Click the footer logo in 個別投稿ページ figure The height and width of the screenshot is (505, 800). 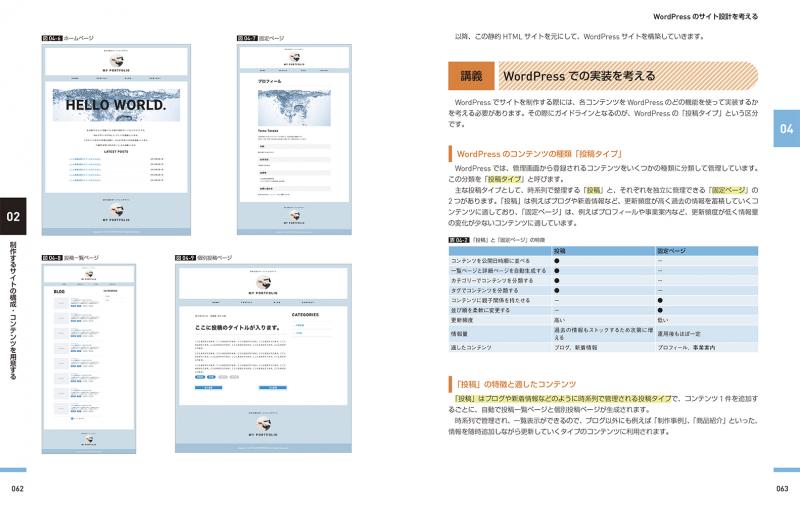(x=263, y=424)
